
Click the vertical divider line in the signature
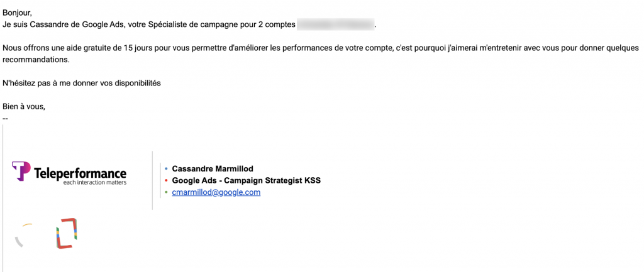153,180
